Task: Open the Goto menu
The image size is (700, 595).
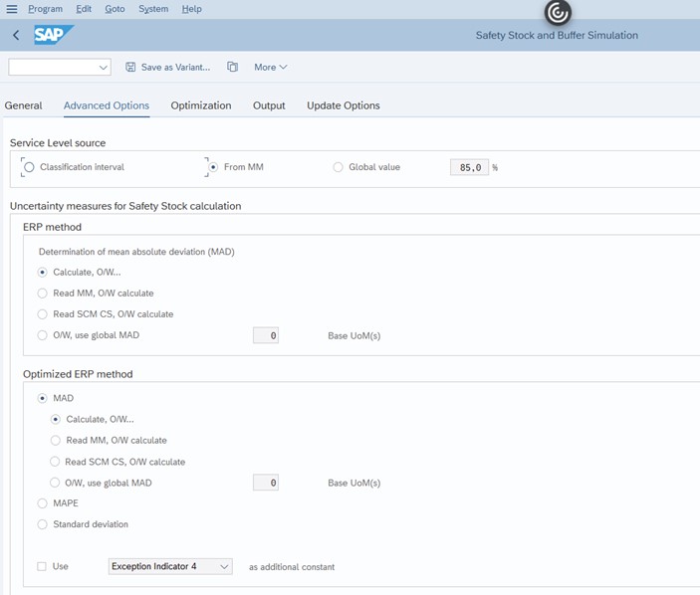Action: tap(115, 9)
